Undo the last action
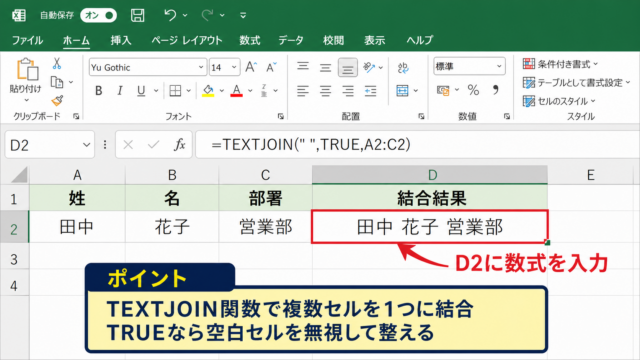This screenshot has width=640, height=360. [170, 16]
